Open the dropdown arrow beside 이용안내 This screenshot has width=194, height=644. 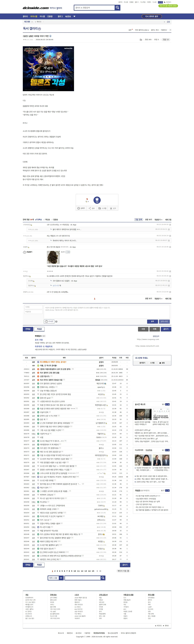170,30
